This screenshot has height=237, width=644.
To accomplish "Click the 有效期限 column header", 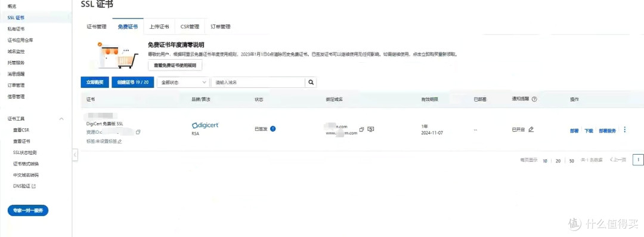I will coord(429,100).
